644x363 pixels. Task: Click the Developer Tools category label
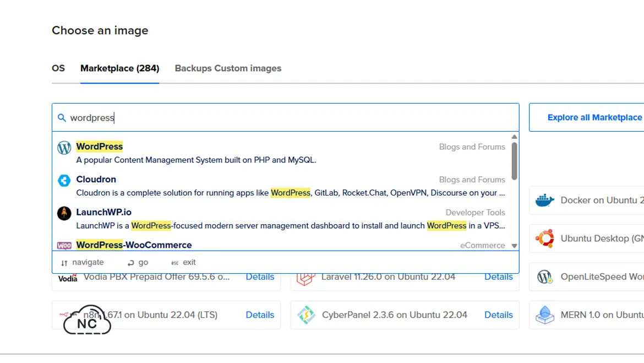coord(475,213)
